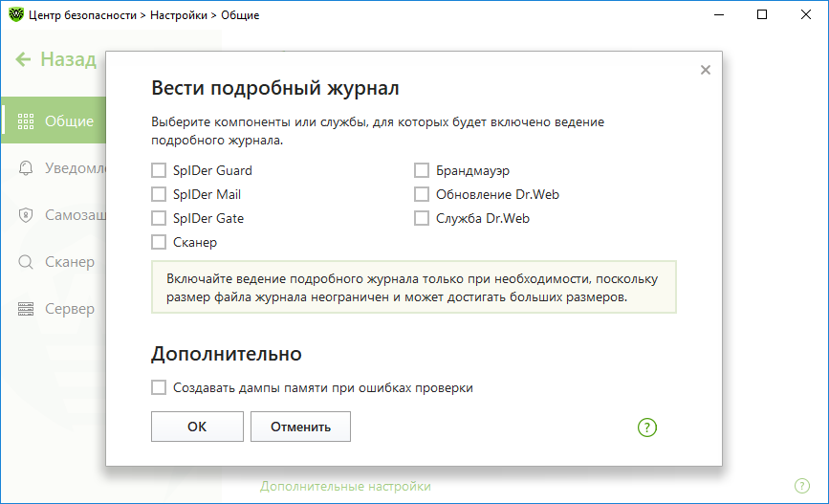Maximize the Центр безопасности window

[762, 14]
